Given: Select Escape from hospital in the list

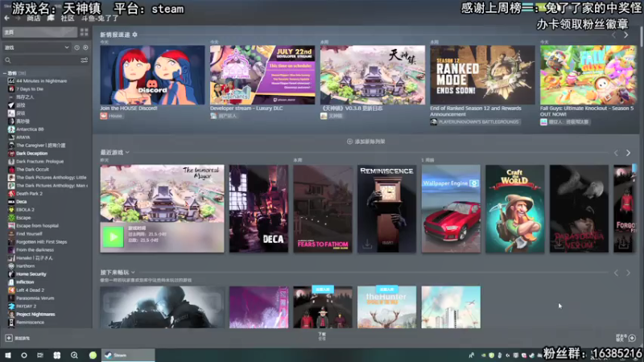Looking at the screenshot, I should point(37,226).
